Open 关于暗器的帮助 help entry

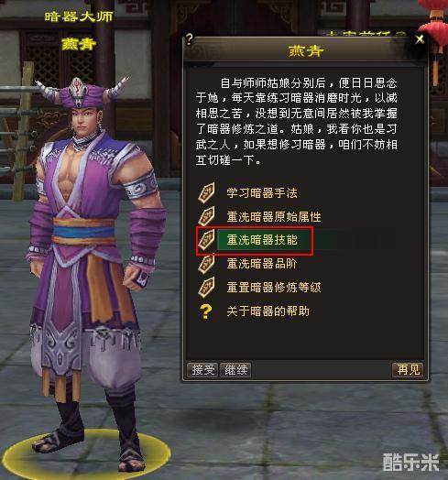[x=268, y=311]
